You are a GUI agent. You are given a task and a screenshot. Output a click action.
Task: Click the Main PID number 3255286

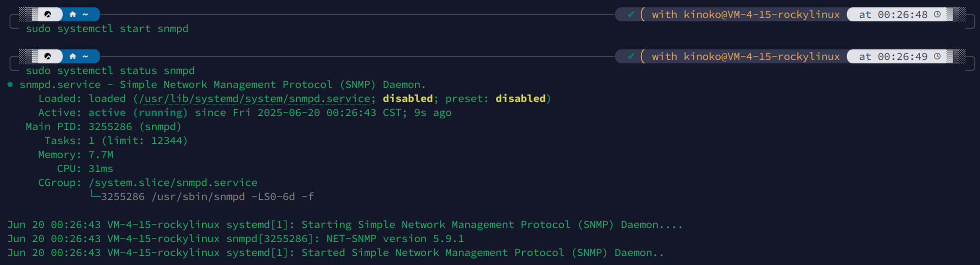[x=110, y=126]
